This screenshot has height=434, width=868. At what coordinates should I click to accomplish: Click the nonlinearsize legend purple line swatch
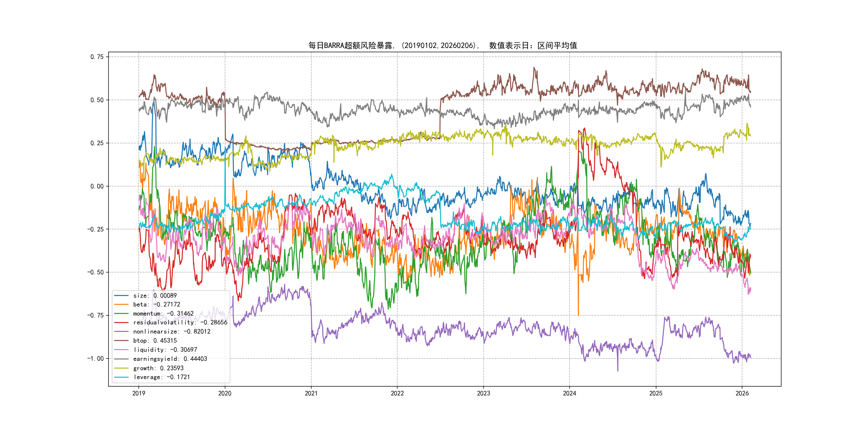[121, 332]
